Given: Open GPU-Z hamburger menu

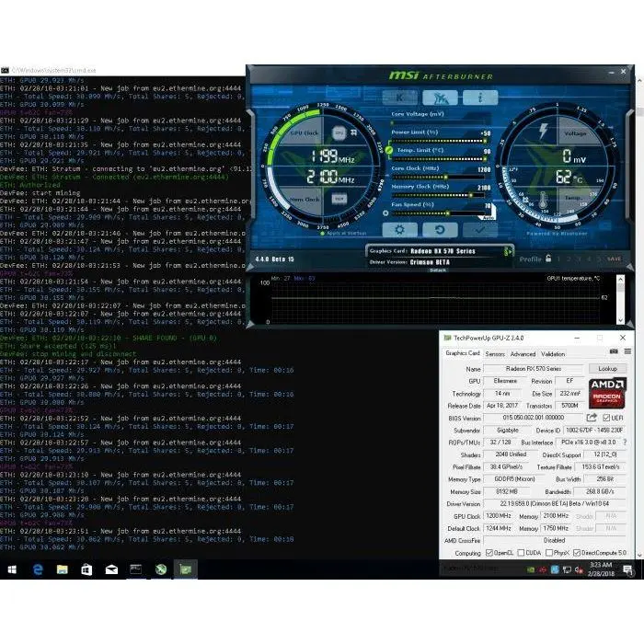Looking at the screenshot, I should pos(627,351).
